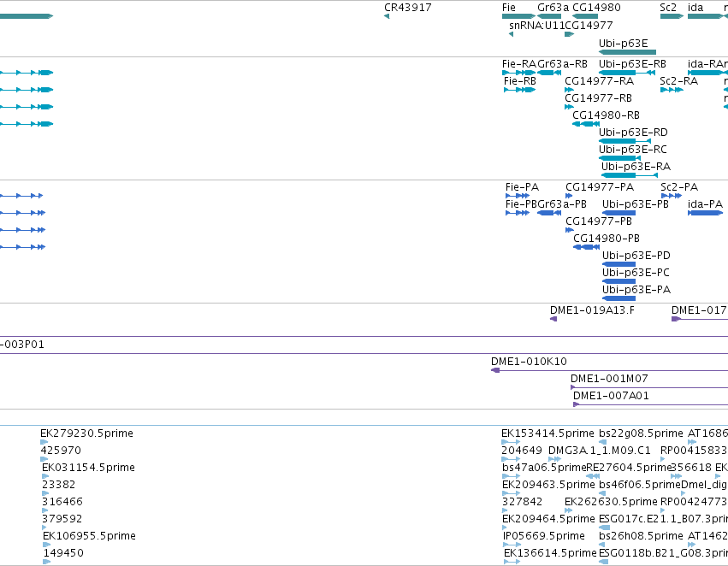
Task: Click the Ubi-p63E gene bar
Action: pyautogui.click(x=627, y=52)
